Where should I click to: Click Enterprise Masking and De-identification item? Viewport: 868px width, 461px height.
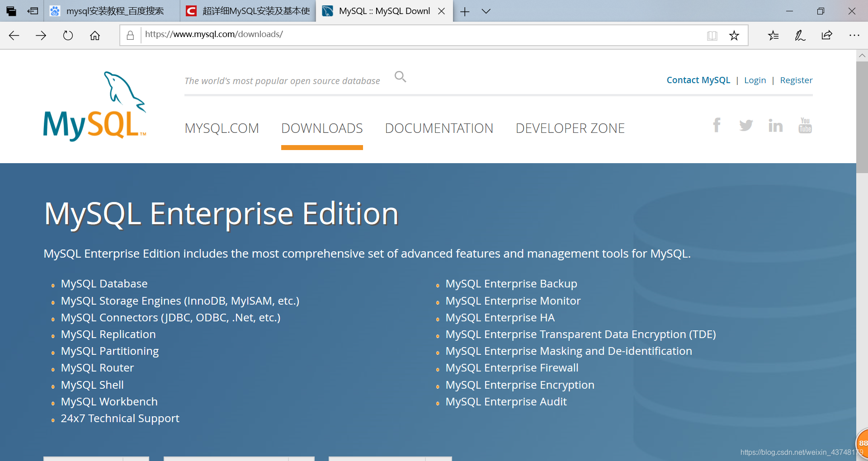pos(569,351)
